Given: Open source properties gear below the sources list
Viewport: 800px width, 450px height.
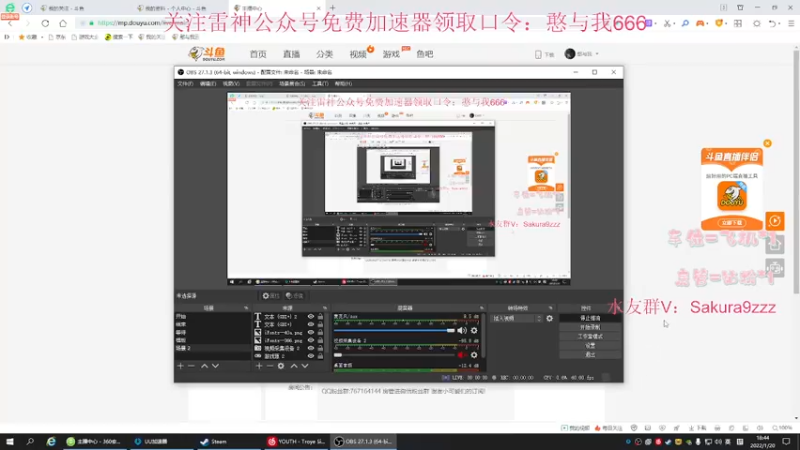Looking at the screenshot, I should click(x=281, y=366).
